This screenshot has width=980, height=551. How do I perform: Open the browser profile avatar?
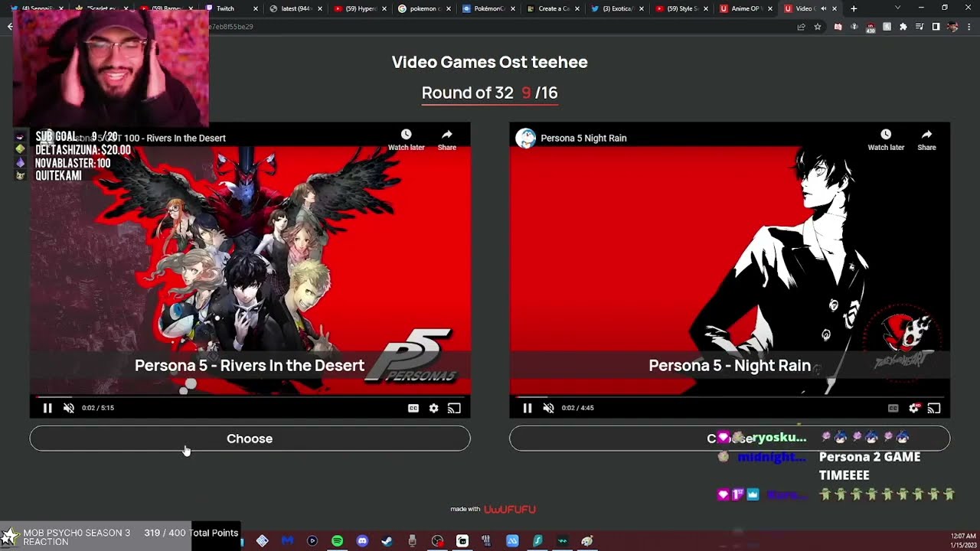(x=952, y=27)
